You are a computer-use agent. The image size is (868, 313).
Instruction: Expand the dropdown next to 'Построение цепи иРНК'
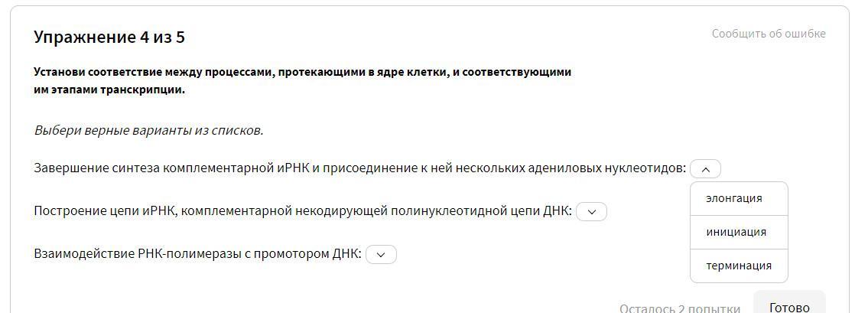point(591,212)
